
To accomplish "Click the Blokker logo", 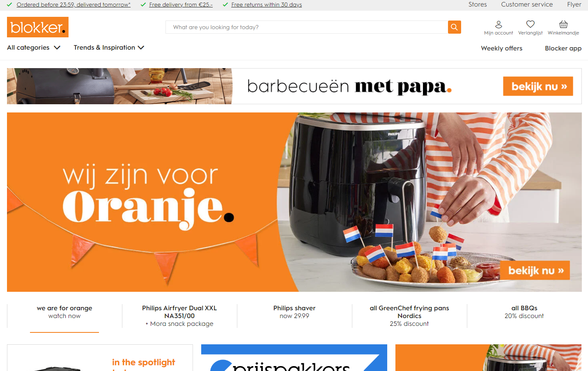I will pyautogui.click(x=38, y=27).
